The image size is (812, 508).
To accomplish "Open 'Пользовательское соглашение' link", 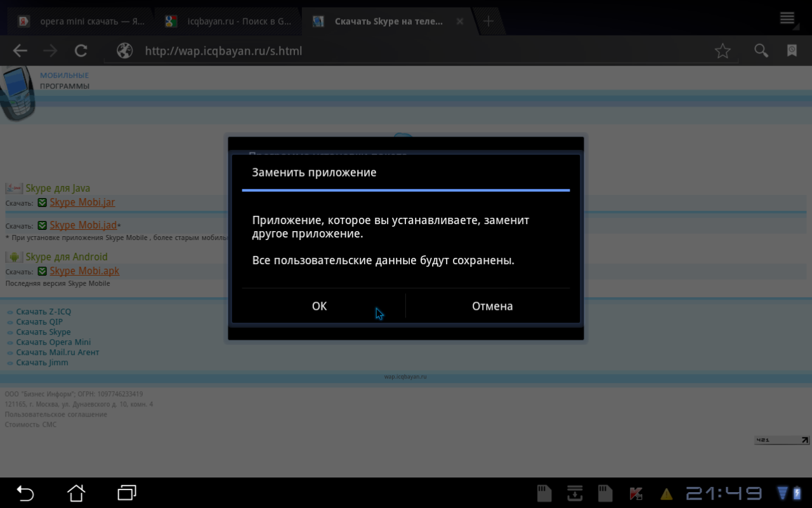I will pyautogui.click(x=56, y=415).
